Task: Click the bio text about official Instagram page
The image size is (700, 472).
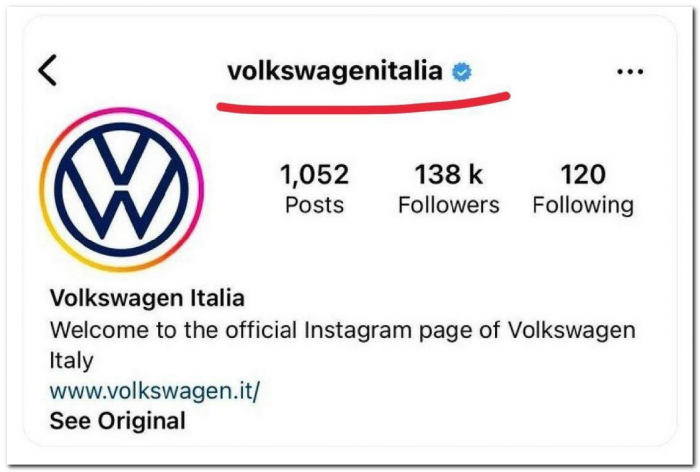Action: pyautogui.click(x=342, y=345)
